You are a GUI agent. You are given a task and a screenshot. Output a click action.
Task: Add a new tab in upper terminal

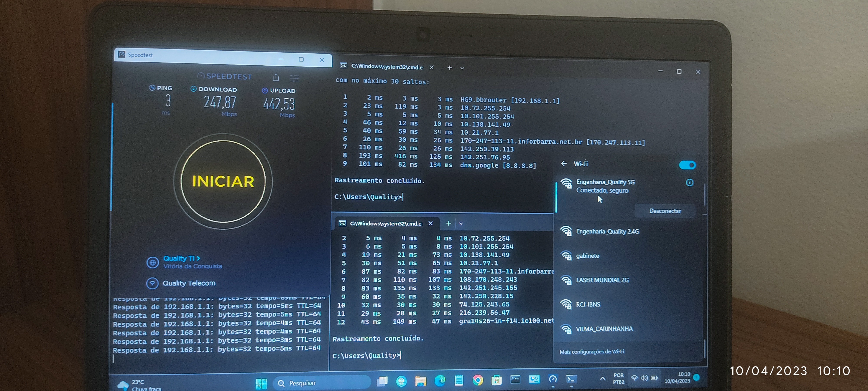tap(449, 68)
